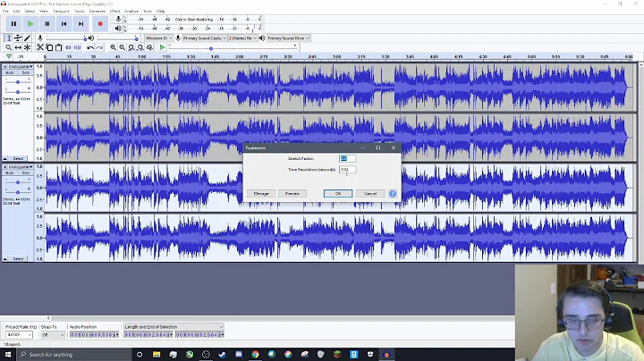Open the Effect menu

(x=114, y=11)
